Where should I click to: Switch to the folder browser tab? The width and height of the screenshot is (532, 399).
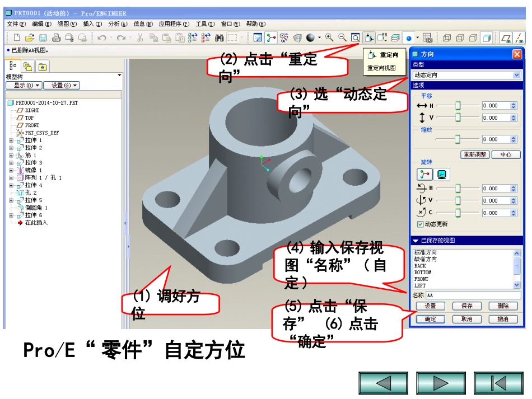tap(27, 66)
